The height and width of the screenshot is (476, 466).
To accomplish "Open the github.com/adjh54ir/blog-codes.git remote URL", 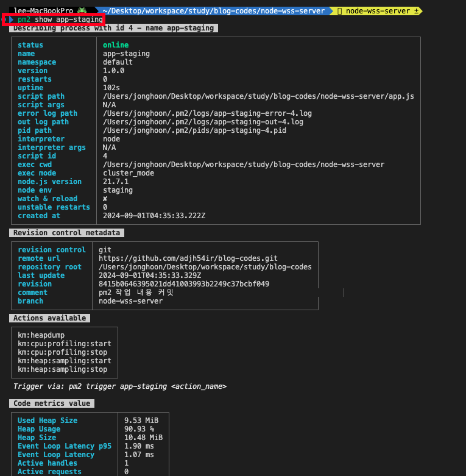I will pos(188,258).
